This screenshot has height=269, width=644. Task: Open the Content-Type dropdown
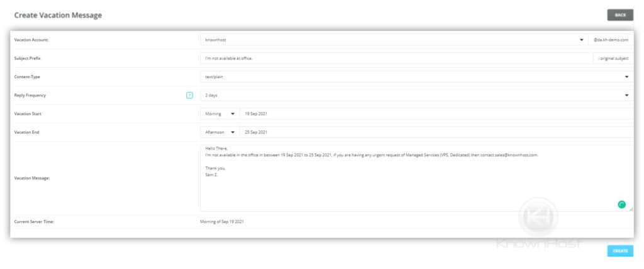[417, 77]
